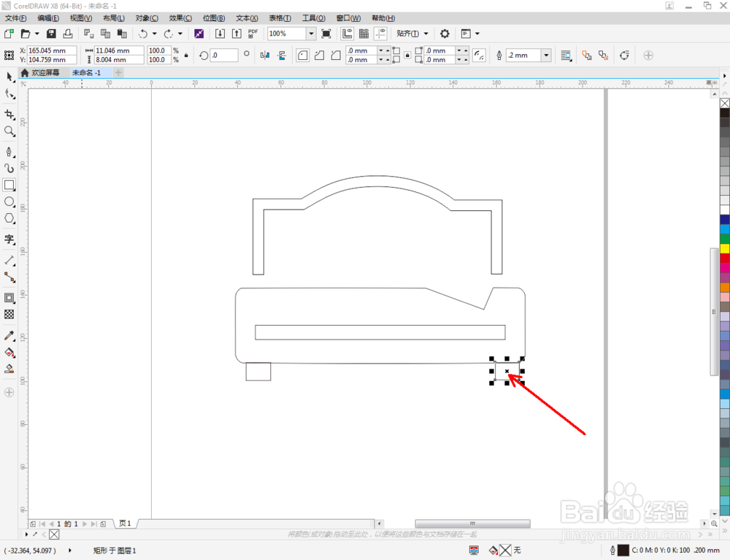The height and width of the screenshot is (560, 730).
Task: Toggle relative corner scaling button
Action: tap(479, 55)
